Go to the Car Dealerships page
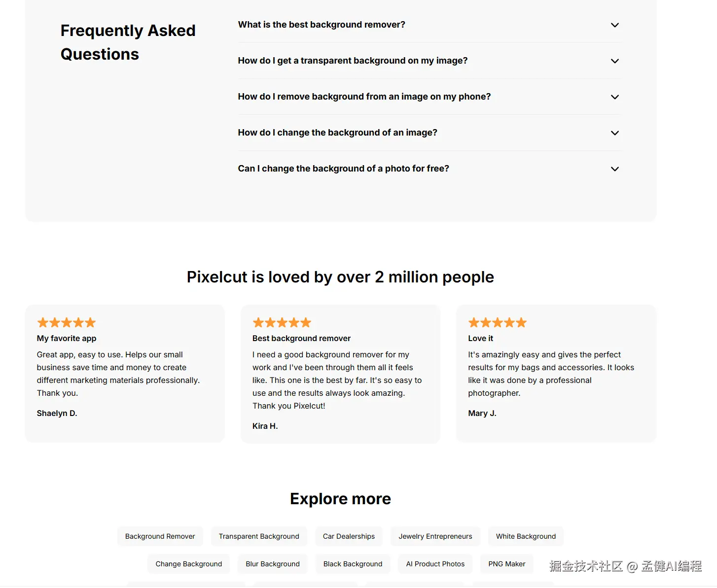 coord(349,536)
